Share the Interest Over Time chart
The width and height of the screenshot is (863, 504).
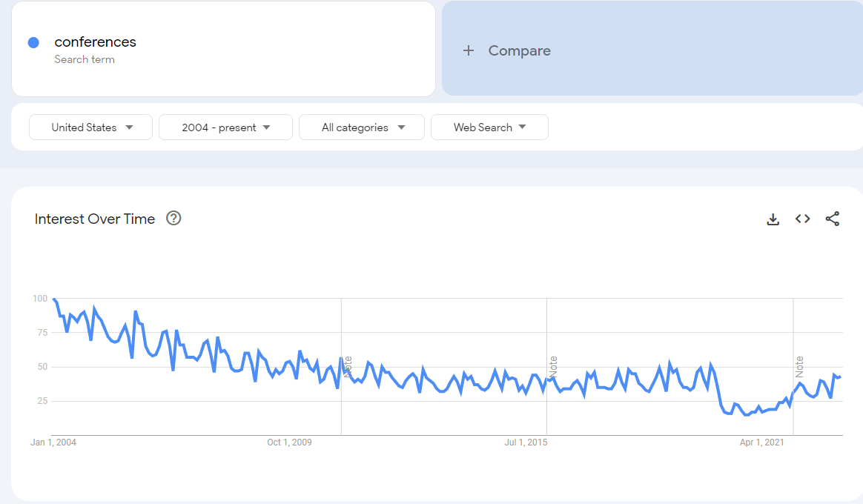point(832,219)
